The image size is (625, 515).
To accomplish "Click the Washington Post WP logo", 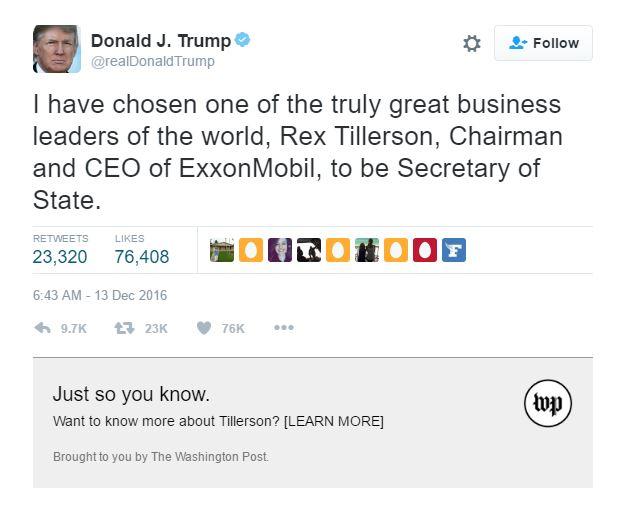I will point(548,402).
